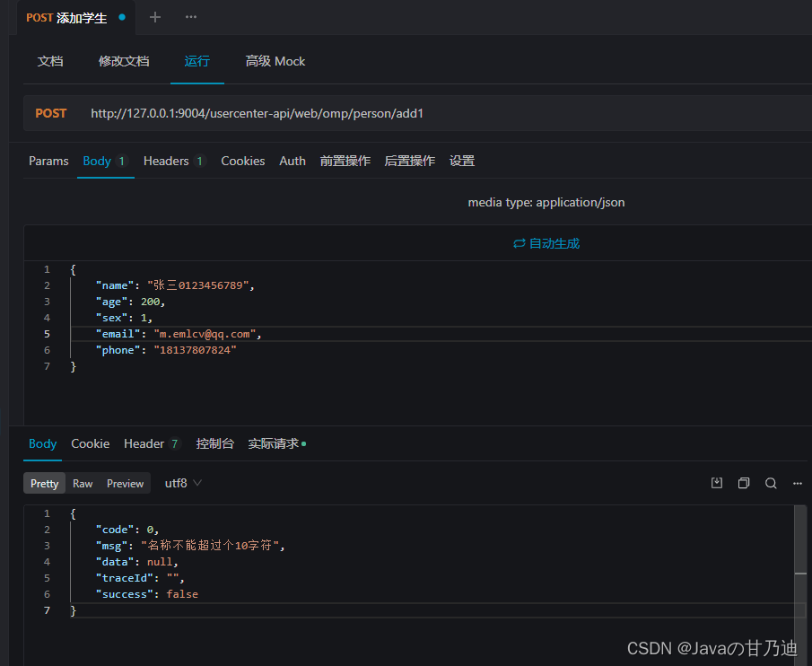Open the POST method selector
The width and height of the screenshot is (812, 666).
click(x=51, y=113)
